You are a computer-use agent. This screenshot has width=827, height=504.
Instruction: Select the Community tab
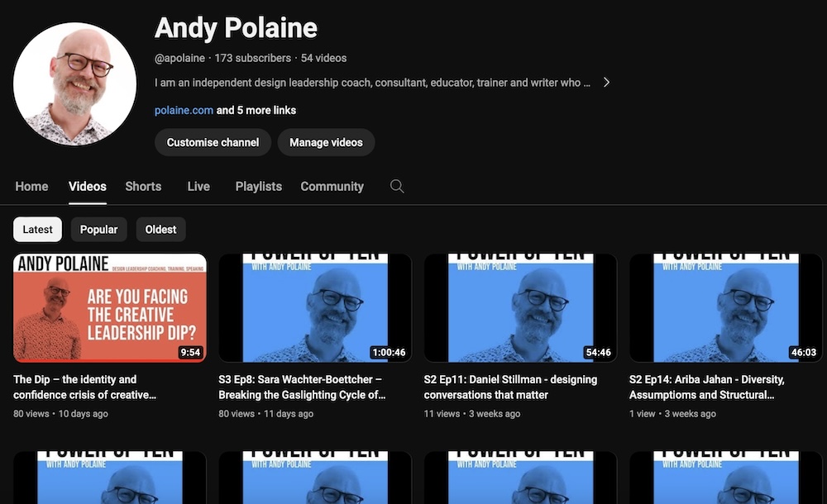click(332, 187)
